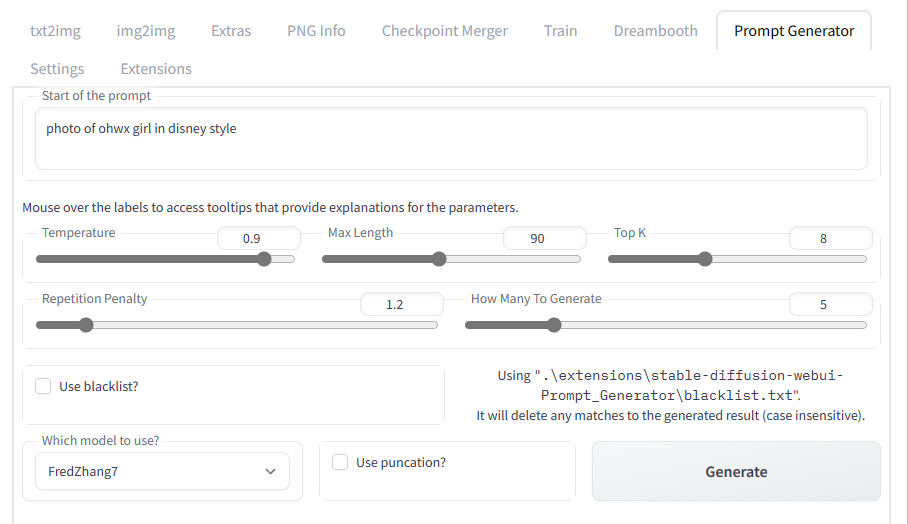Click the Generate button
This screenshot has width=908, height=524.
tap(736, 471)
